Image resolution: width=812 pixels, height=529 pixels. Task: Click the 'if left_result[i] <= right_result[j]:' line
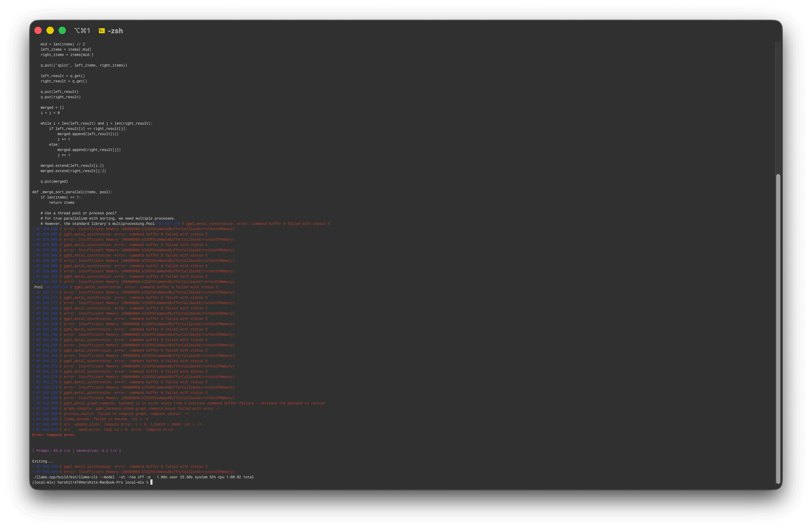pos(88,129)
